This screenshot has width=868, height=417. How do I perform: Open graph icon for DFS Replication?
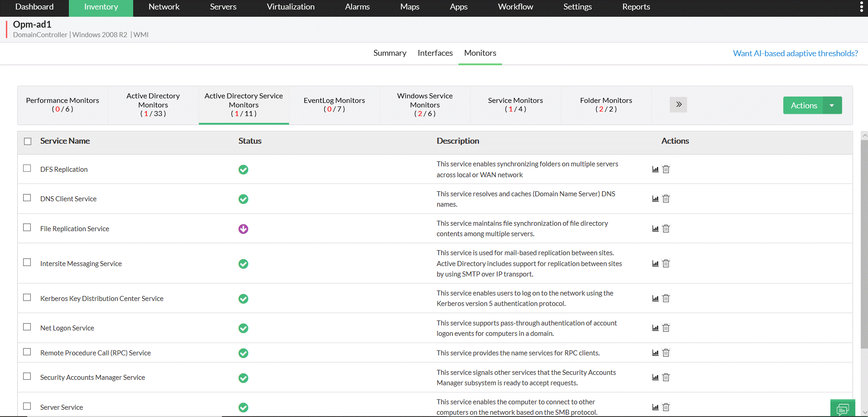click(655, 170)
